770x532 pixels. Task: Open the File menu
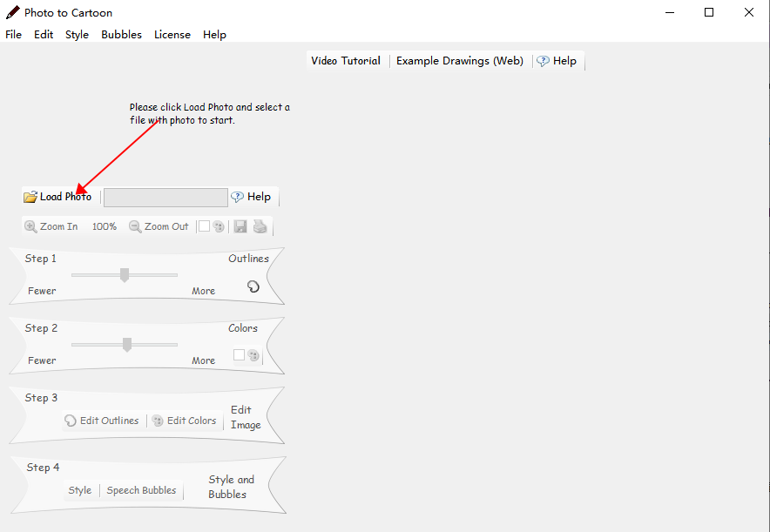coord(13,35)
